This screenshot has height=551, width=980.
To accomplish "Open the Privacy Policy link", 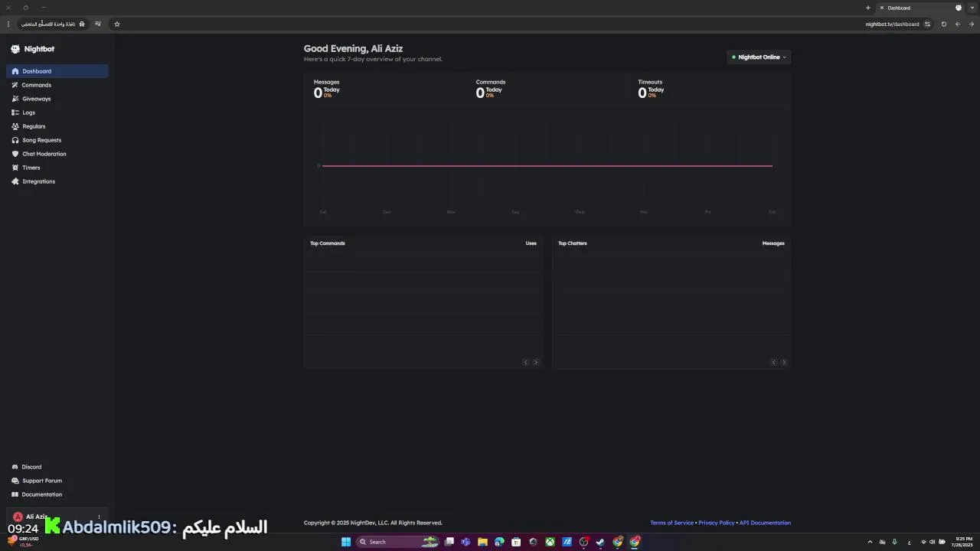I will click(x=716, y=523).
